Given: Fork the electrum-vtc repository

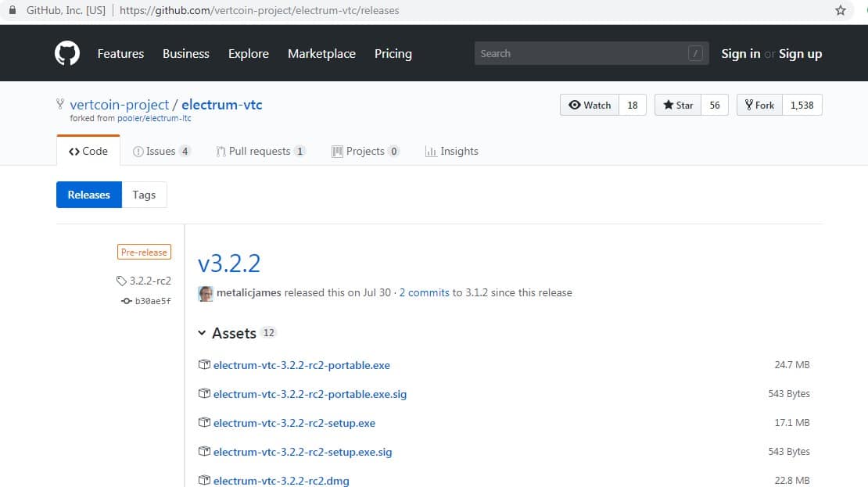Looking at the screenshot, I should click(x=759, y=106).
